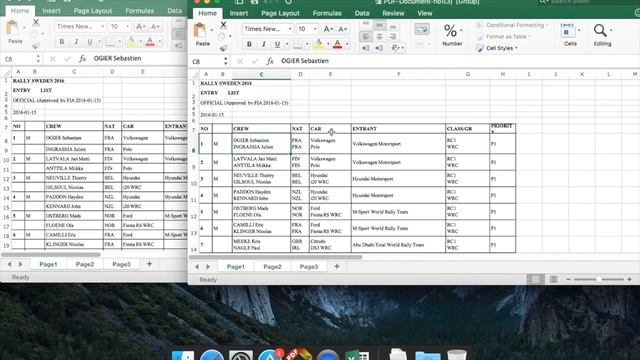Click Paste in the back Excel window
Image resolution: width=640 pixels, height=360 pixels.
[14, 32]
